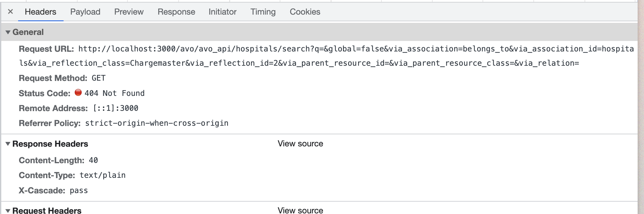Click the Response Headers triangle icon
The image size is (644, 214).
pos(8,144)
